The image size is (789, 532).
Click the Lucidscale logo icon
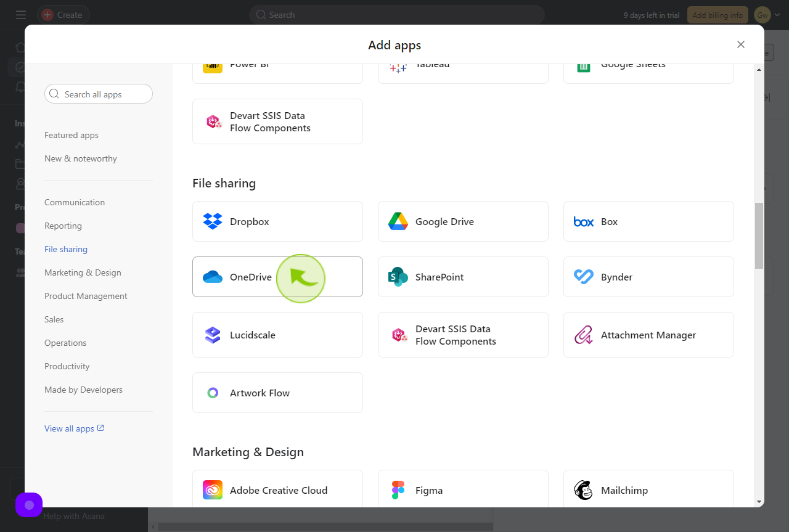coord(213,335)
